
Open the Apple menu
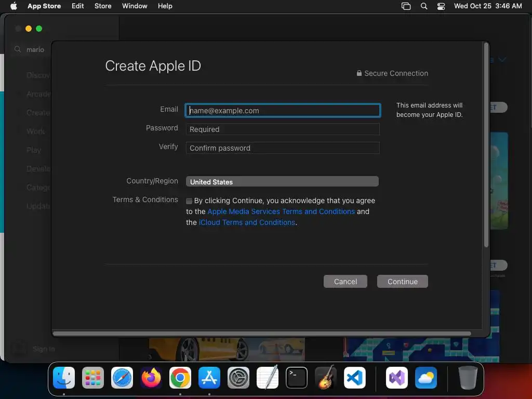pos(14,6)
